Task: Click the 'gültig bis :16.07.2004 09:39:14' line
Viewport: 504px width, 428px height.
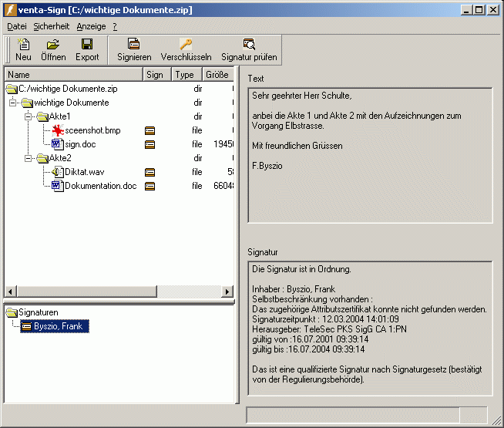Action: coord(308,349)
